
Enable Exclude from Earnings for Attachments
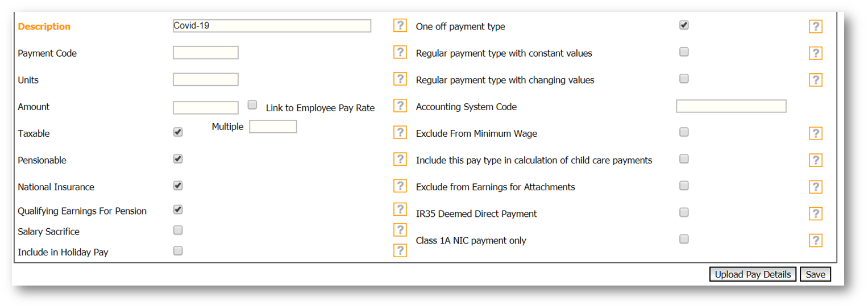point(684,186)
